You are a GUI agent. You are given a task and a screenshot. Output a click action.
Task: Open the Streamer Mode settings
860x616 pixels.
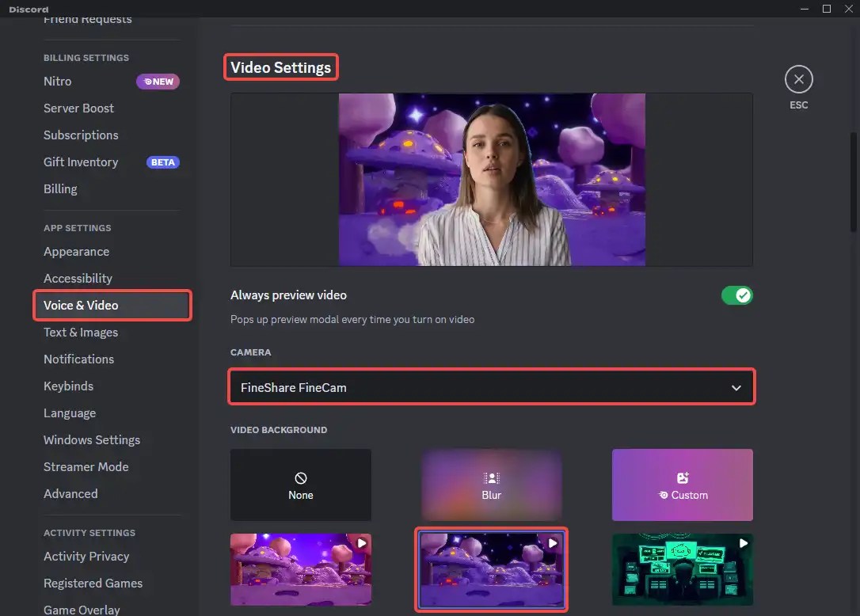click(x=86, y=466)
